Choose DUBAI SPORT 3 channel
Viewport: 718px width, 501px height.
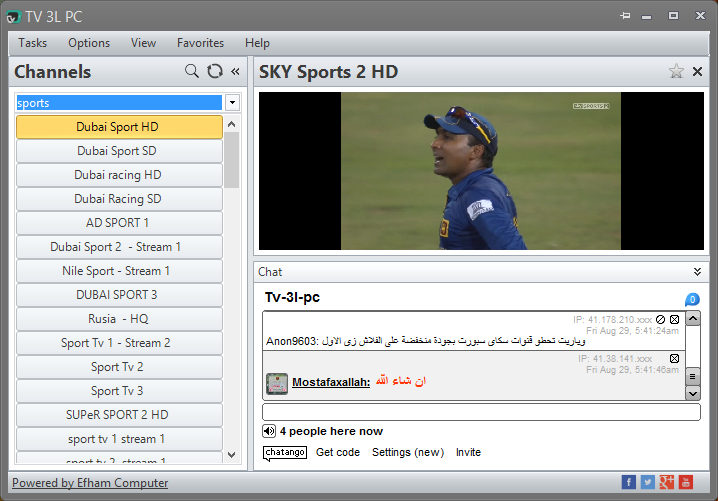pyautogui.click(x=119, y=295)
